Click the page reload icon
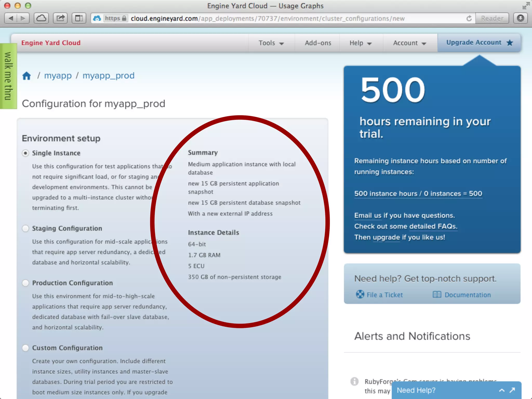 coord(469,18)
